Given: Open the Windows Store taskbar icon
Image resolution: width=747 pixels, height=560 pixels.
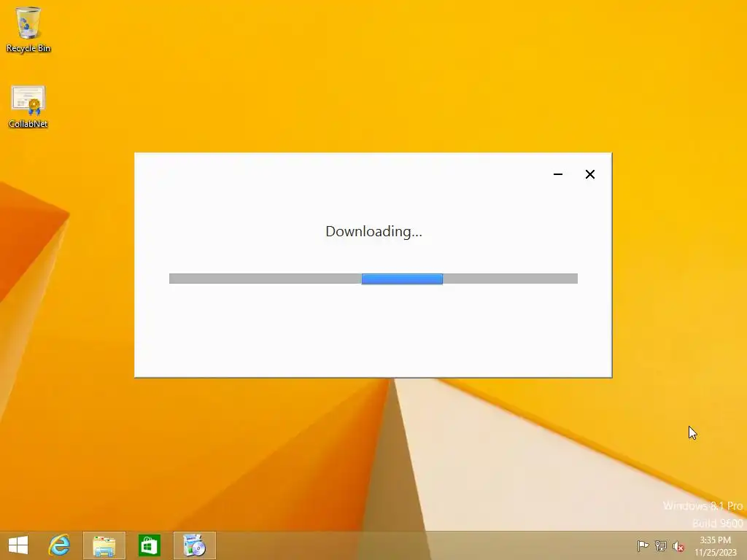Looking at the screenshot, I should (x=149, y=545).
